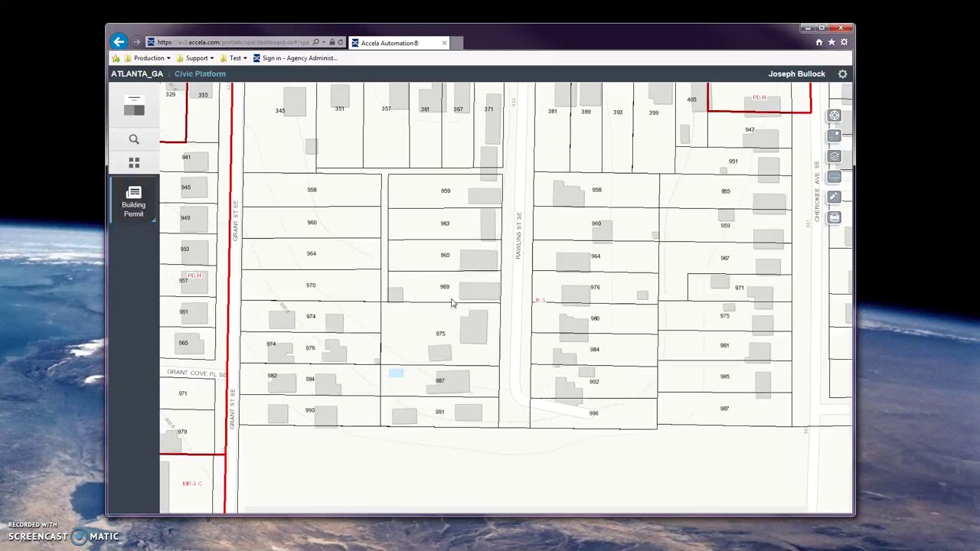The image size is (980, 551).
Task: Open Sign in - Agency Administ... bookmark
Action: click(x=296, y=58)
